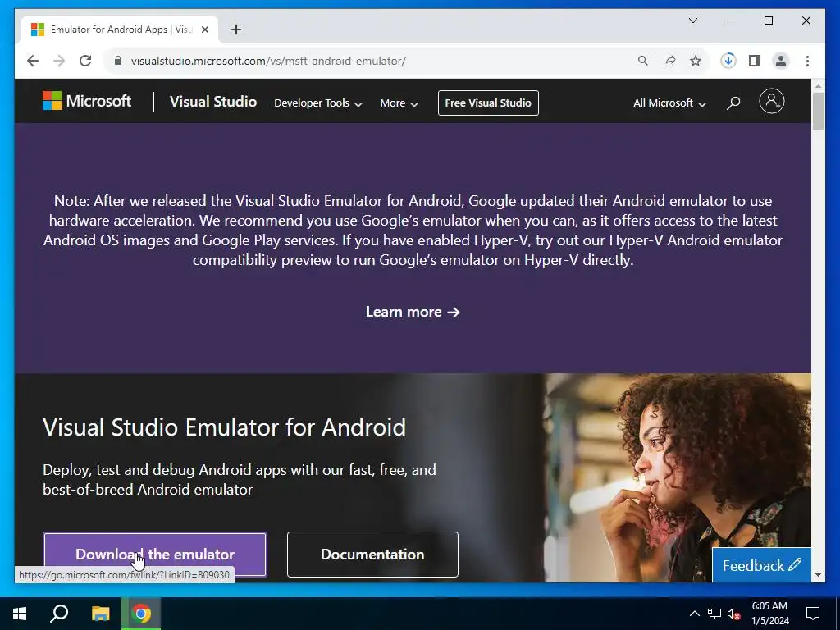Click Download the emulator button
Screen dimensions: 840x630
[155, 555]
